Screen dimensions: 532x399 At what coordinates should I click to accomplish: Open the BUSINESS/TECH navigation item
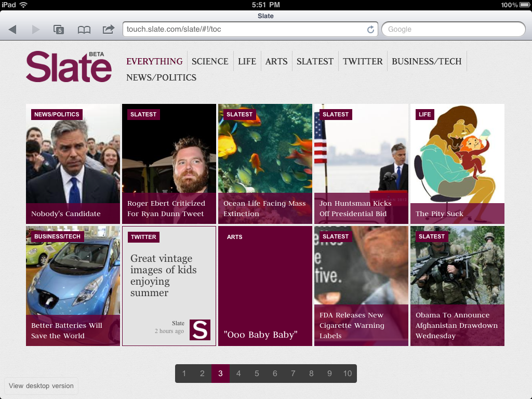point(427,61)
